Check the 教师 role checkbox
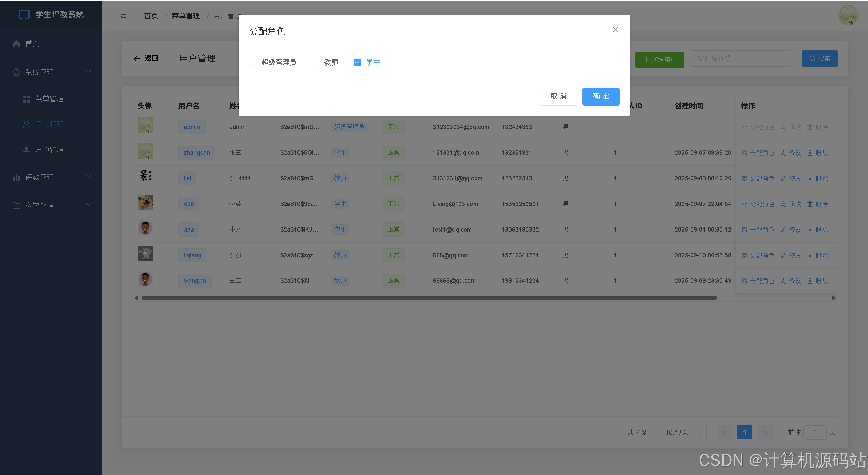The width and height of the screenshot is (868, 475). [315, 62]
